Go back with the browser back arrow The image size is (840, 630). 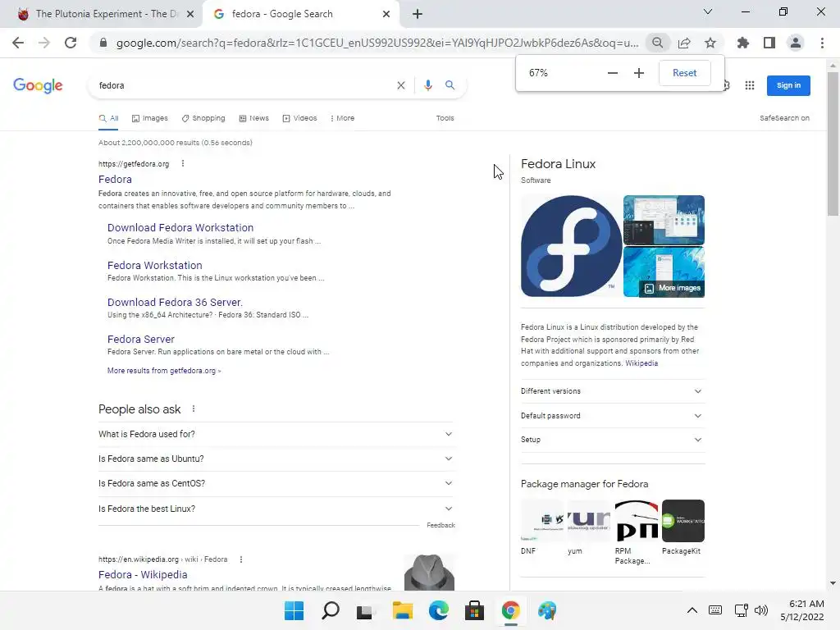click(18, 43)
